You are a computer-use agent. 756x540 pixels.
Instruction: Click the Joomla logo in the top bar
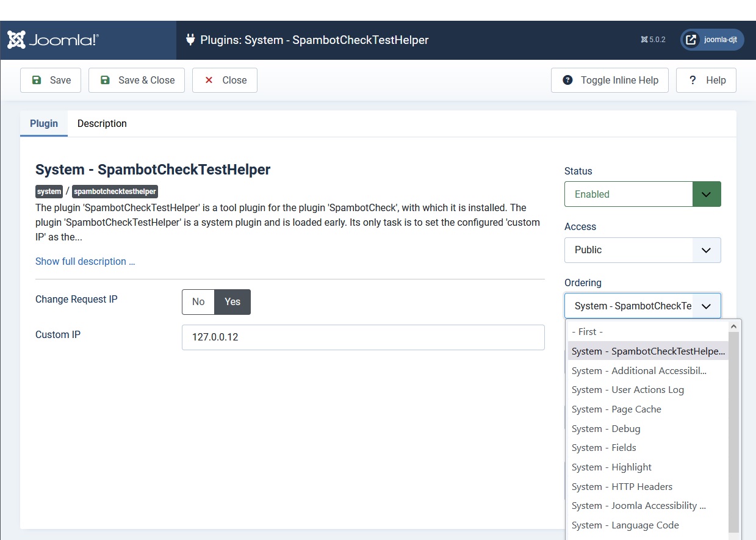coord(52,39)
